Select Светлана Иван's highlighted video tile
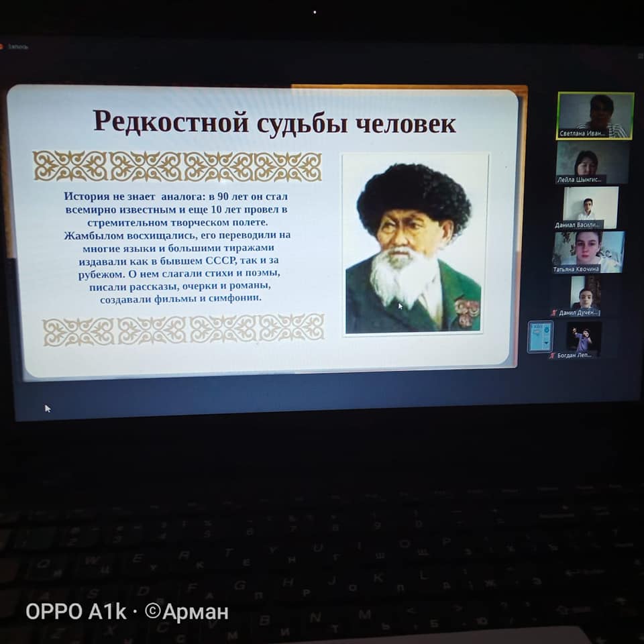644x644 pixels. pyautogui.click(x=595, y=115)
